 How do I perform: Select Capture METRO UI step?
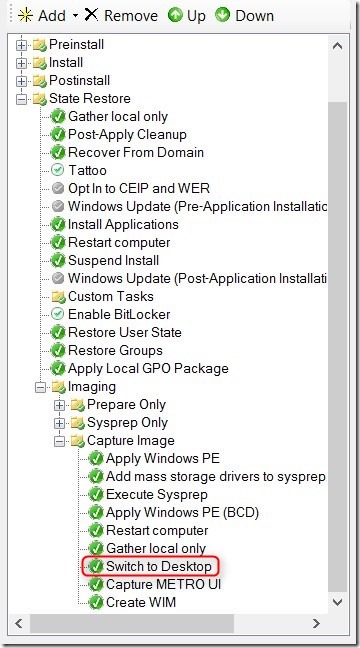pyautogui.click(x=163, y=584)
